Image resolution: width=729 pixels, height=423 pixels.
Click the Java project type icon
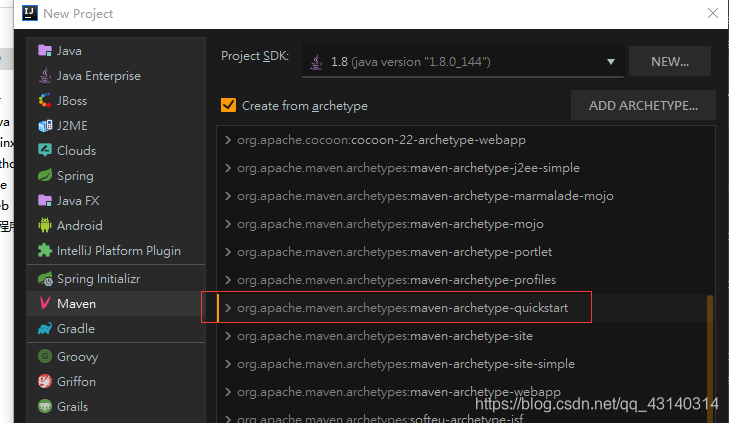point(45,51)
